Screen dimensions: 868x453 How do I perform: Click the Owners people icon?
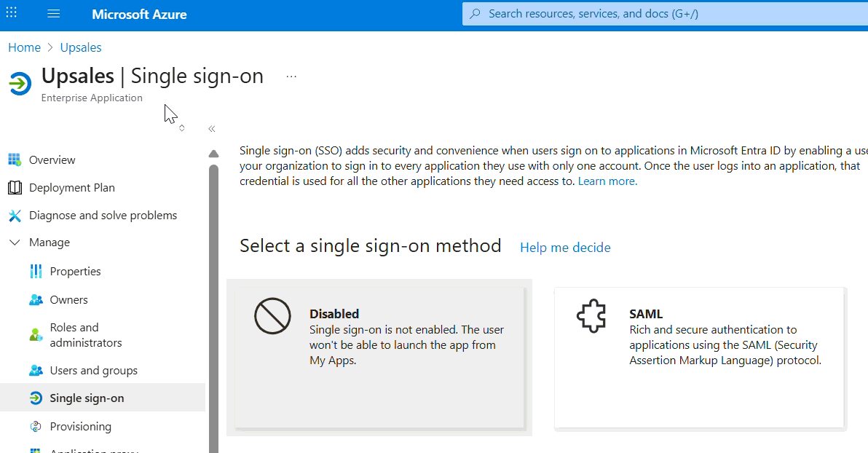tap(36, 299)
